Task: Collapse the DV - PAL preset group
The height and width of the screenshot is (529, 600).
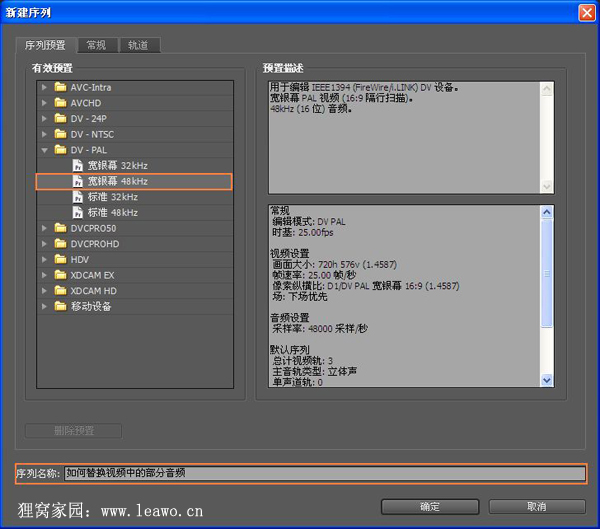Action: (44, 150)
